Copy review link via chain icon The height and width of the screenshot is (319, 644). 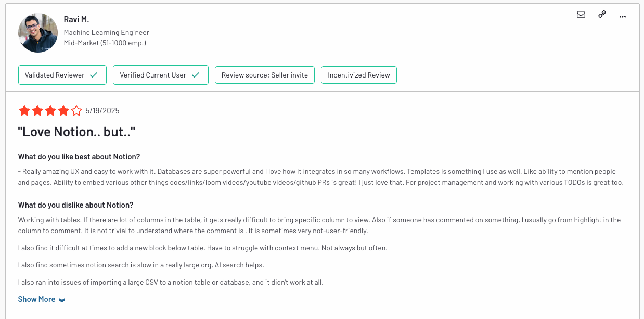[x=602, y=15]
